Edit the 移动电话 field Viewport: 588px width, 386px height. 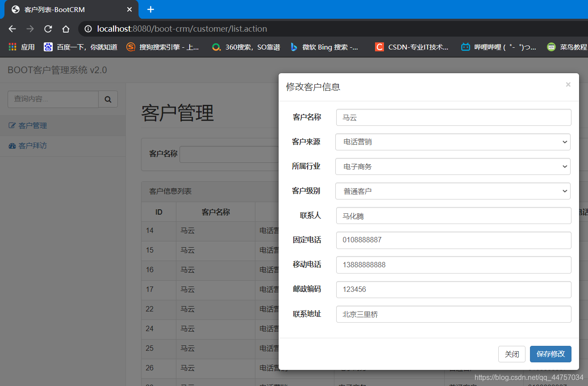454,265
